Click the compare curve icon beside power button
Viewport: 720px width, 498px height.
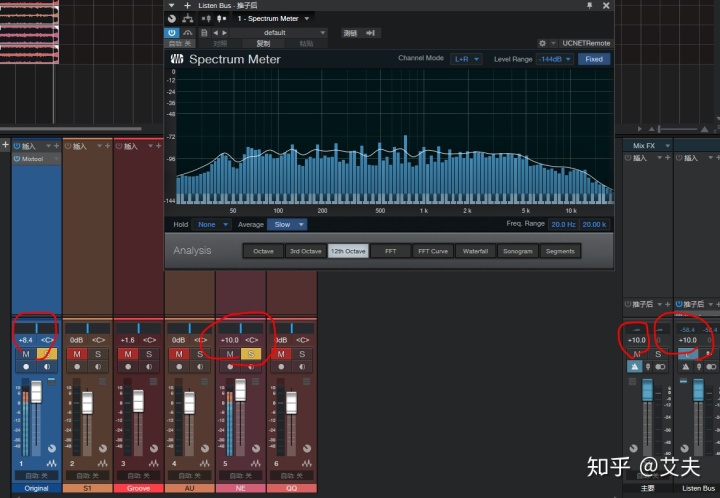[x=187, y=33]
